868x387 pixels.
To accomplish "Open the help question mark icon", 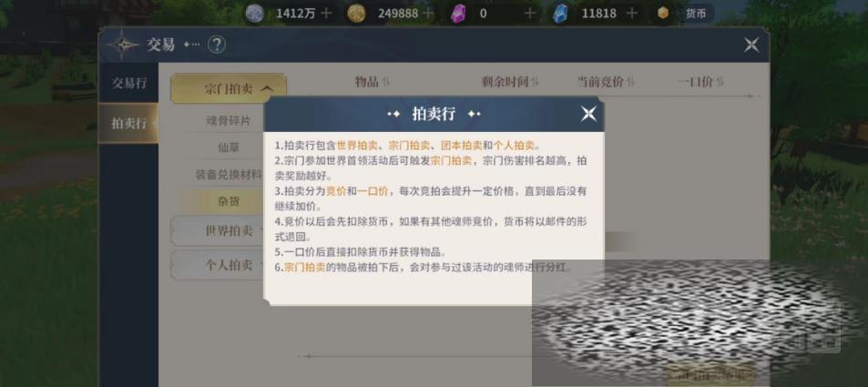I will [x=217, y=45].
